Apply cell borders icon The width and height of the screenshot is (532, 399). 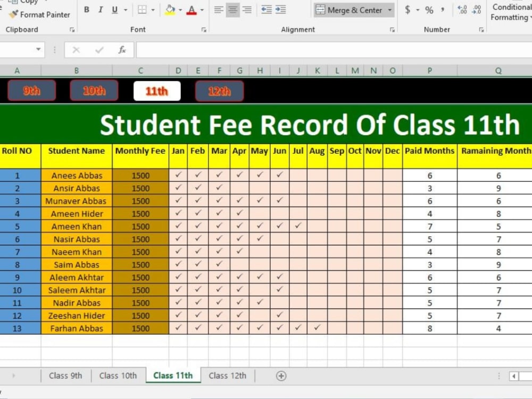[x=142, y=10]
